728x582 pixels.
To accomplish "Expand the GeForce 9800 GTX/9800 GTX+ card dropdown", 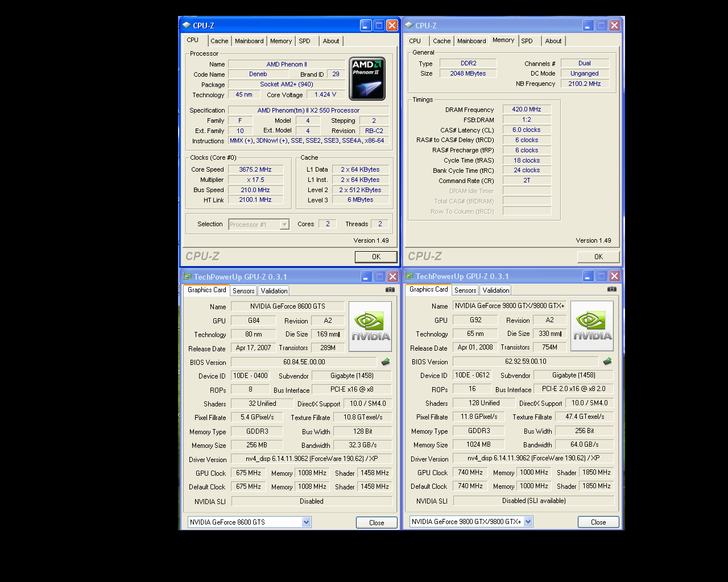I will [x=528, y=522].
